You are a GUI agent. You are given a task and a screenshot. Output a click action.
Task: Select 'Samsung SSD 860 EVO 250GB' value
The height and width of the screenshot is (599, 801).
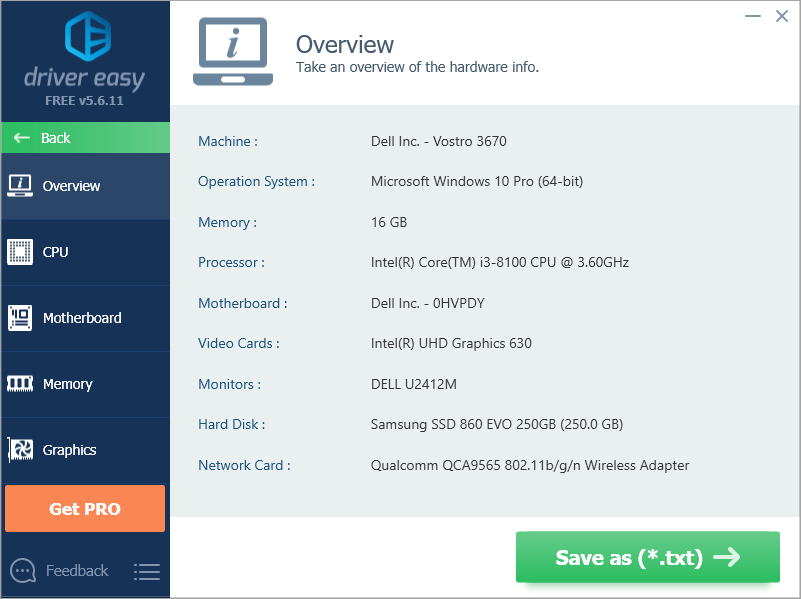click(x=463, y=424)
